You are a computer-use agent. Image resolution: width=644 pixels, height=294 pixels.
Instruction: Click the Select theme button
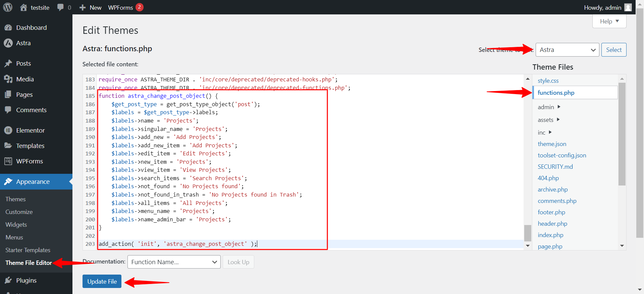tap(614, 50)
